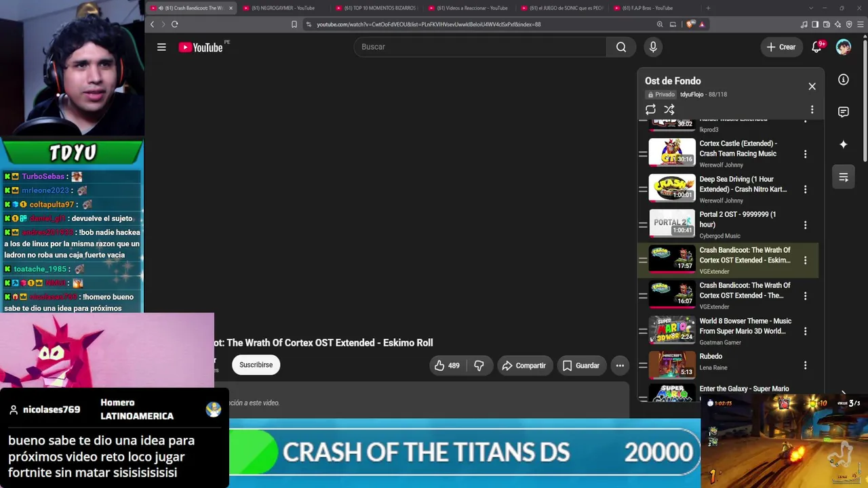Toggle playlist loop
The width and height of the screenshot is (868, 488).
pyautogui.click(x=650, y=110)
